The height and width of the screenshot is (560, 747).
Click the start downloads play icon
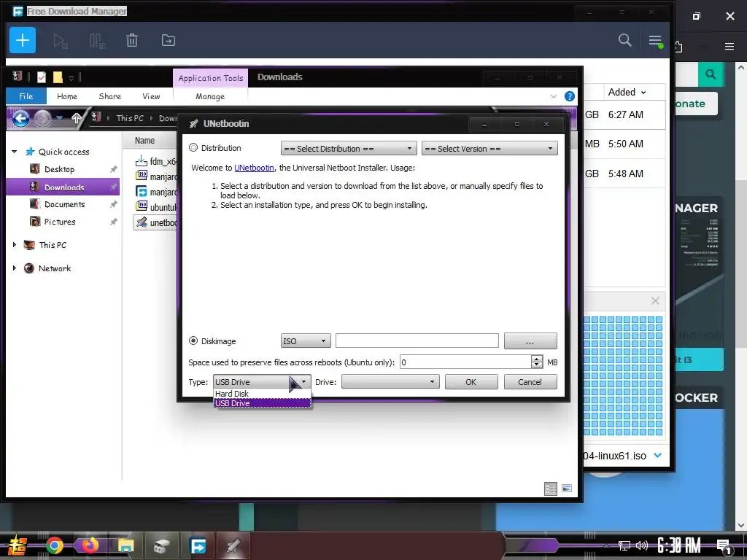click(60, 41)
